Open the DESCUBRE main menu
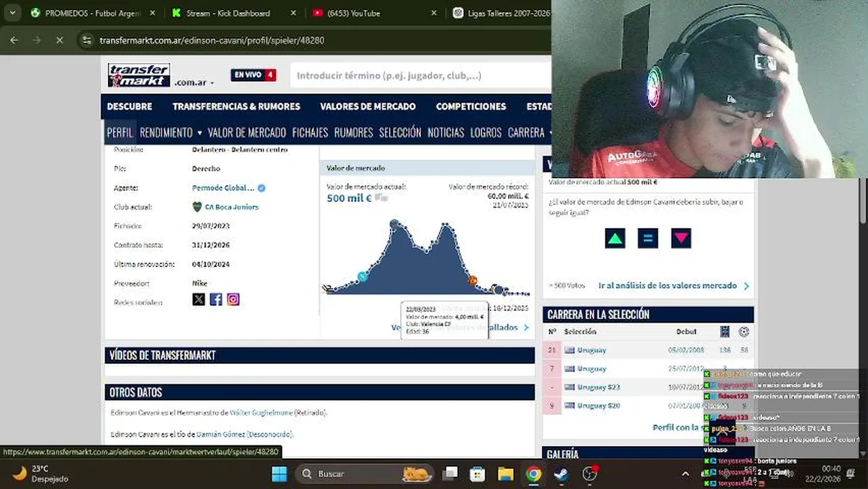868x489 pixels. [x=129, y=107]
